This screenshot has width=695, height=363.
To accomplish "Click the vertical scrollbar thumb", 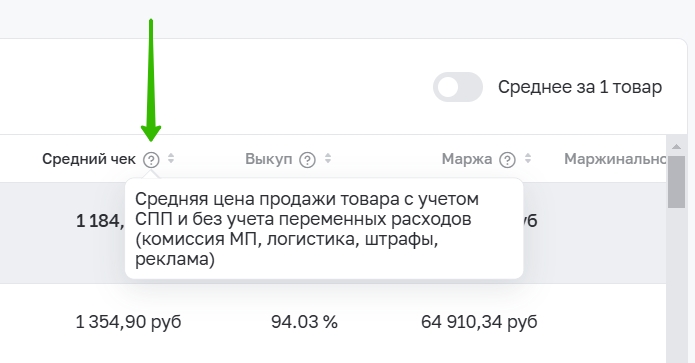I will tap(676, 182).
